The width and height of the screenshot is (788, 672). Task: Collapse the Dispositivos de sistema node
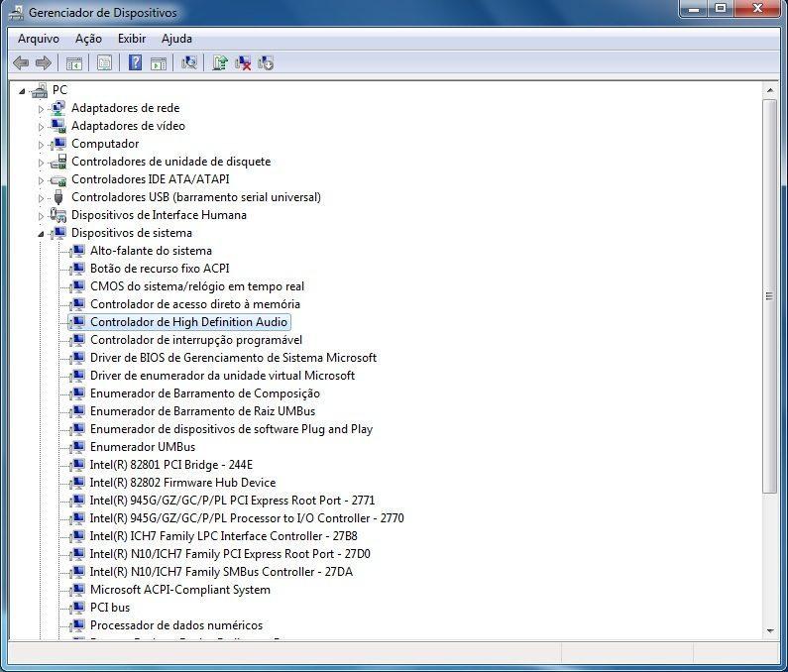pyautogui.click(x=42, y=234)
